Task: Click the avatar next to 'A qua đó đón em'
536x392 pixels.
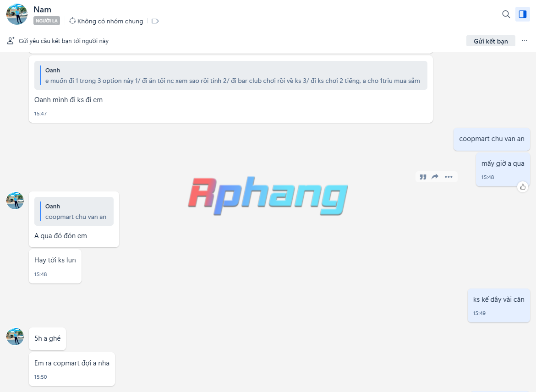Action: [15, 201]
